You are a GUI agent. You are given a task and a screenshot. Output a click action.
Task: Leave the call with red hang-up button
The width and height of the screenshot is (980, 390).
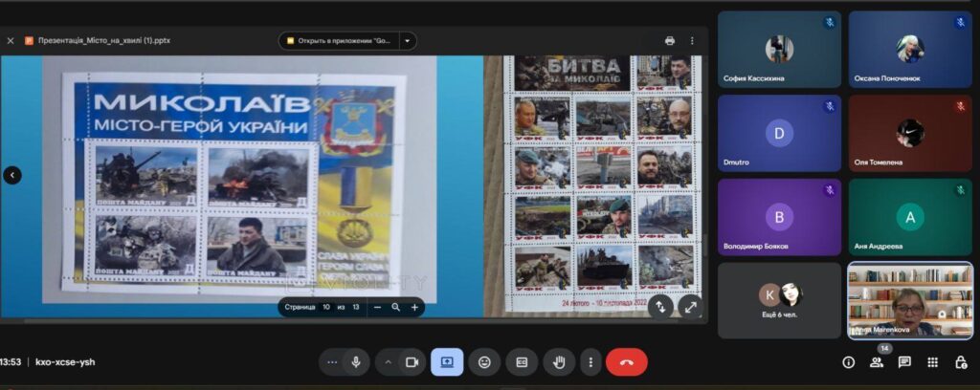[627, 362]
